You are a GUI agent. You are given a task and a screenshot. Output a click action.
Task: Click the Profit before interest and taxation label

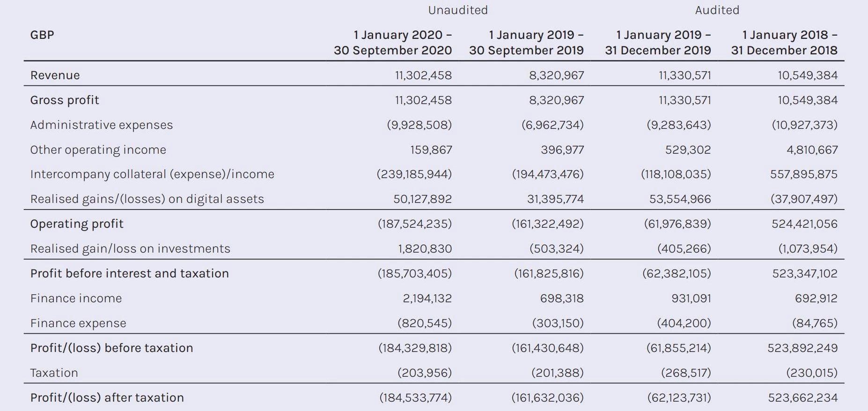[130, 274]
